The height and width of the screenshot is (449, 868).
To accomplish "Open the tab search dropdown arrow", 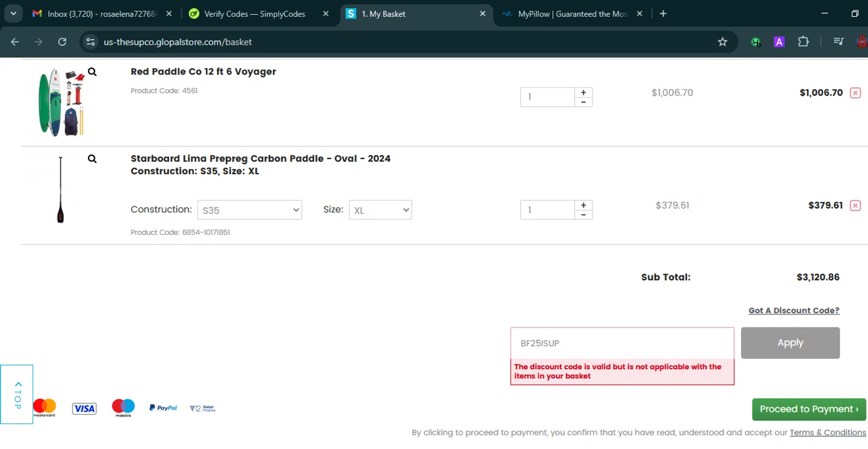I will [x=13, y=13].
